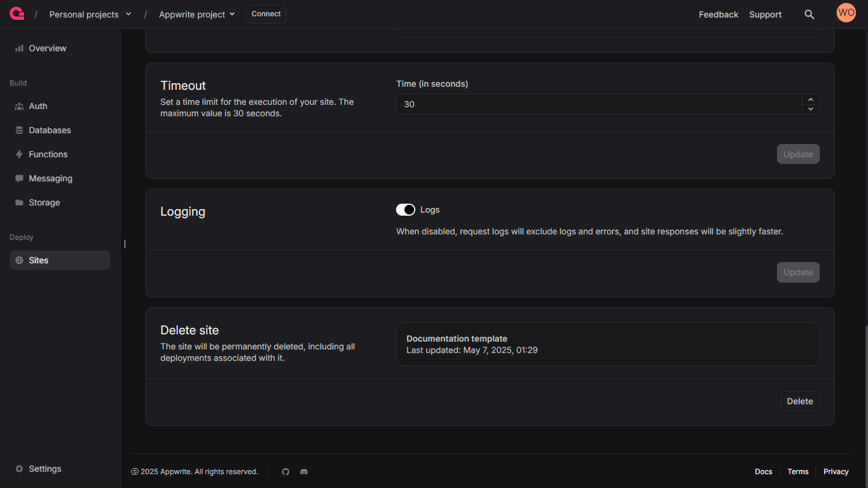
Task: Select Sites in the sidebar
Action: (60, 260)
